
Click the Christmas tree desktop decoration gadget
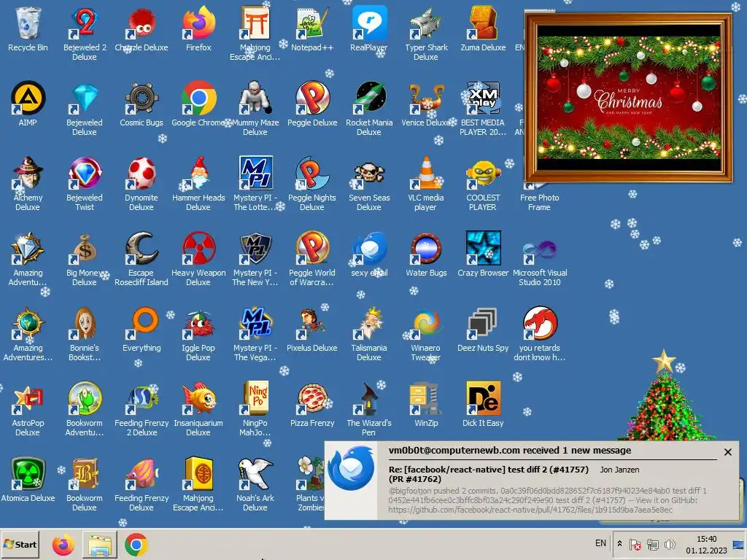[x=664, y=395]
